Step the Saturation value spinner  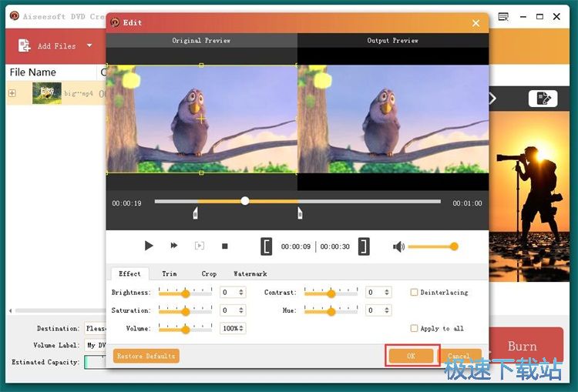pyautogui.click(x=240, y=310)
